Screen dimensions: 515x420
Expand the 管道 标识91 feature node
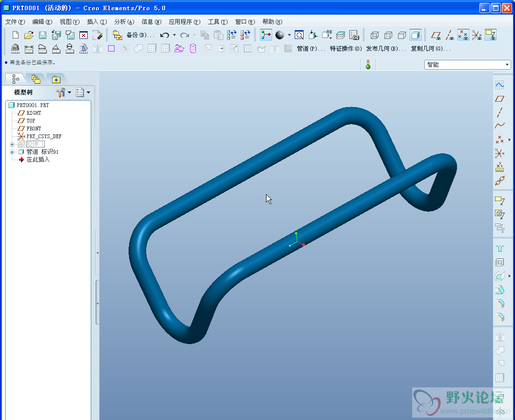(12, 152)
